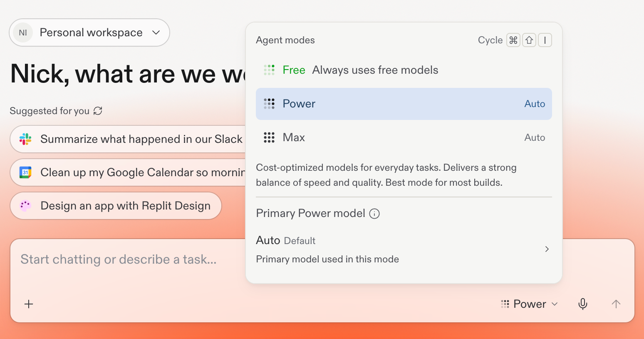The width and height of the screenshot is (644, 339).
Task: Click the Slack logo icon
Action: [25, 139]
